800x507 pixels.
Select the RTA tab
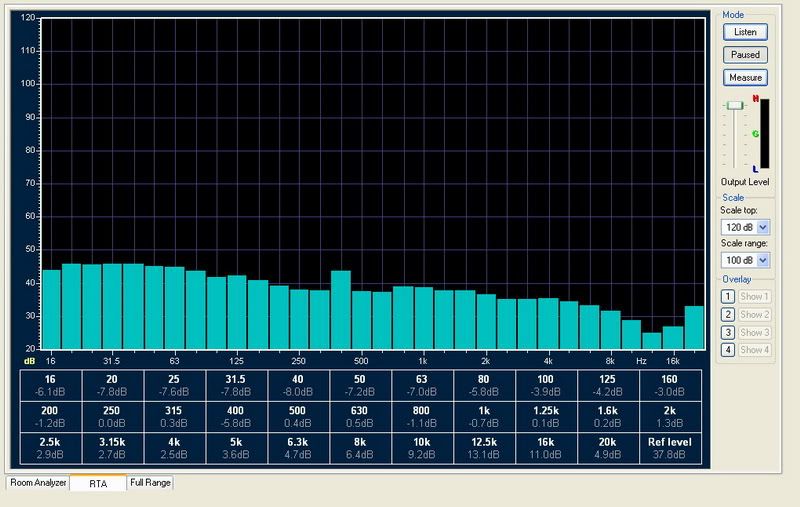click(x=97, y=483)
